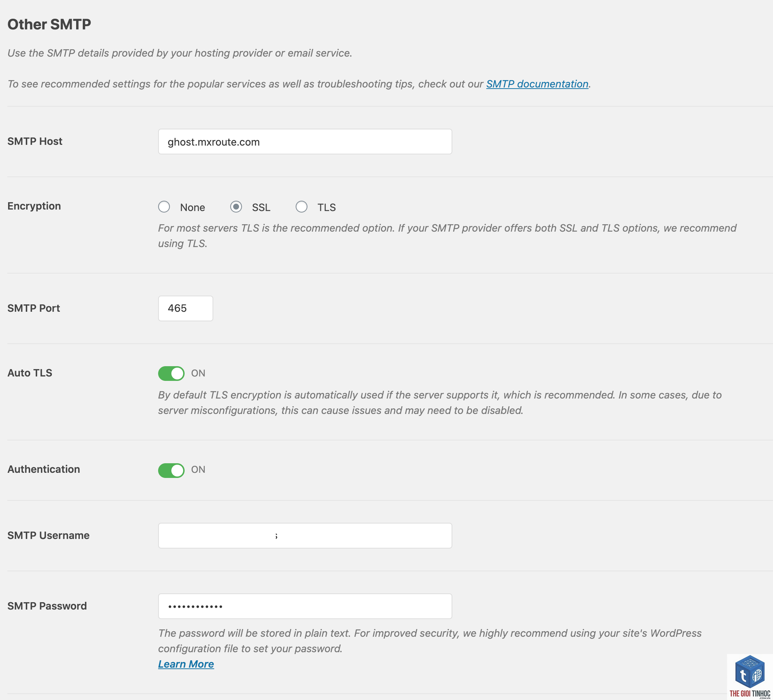773x700 pixels.
Task: Click the 'SMTP Port' label
Action: tap(34, 308)
